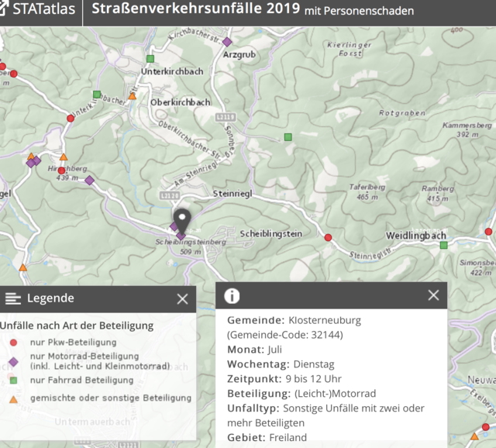Click green square beside orange triangle near Oberkirchbach
The width and height of the screenshot is (496, 448).
(97, 95)
